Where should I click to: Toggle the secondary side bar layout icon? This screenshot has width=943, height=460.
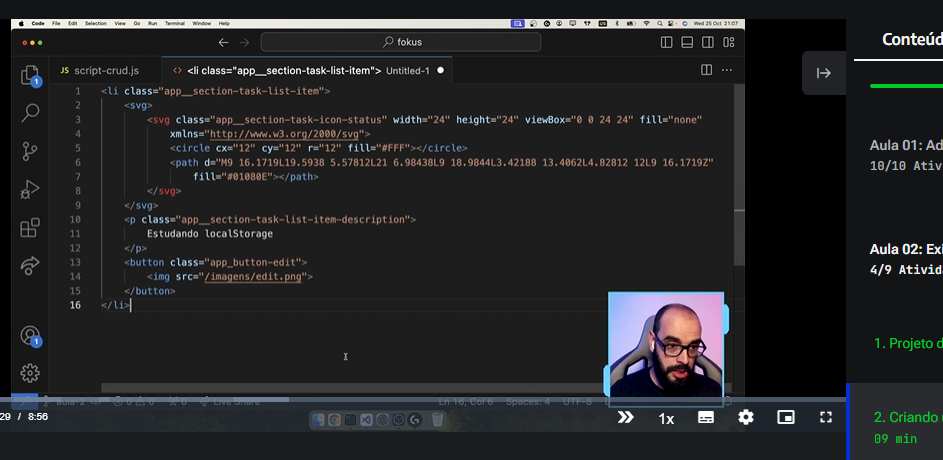point(708,42)
